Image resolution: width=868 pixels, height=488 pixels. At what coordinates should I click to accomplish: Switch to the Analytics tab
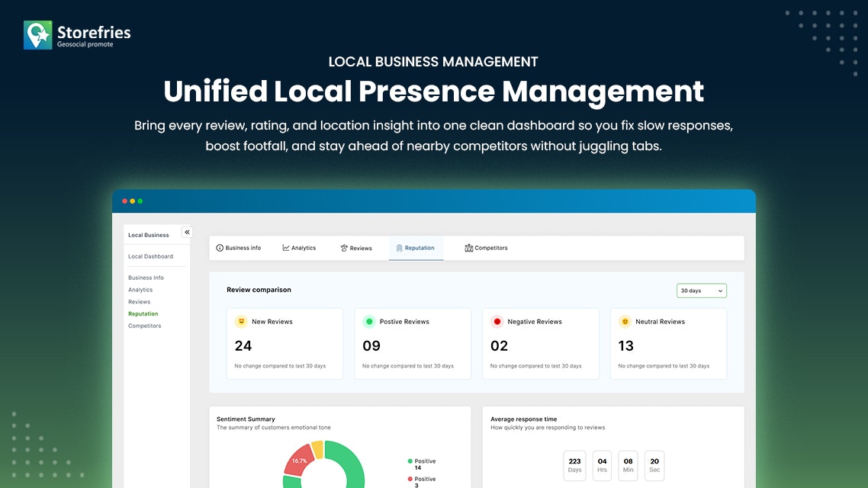tap(299, 248)
